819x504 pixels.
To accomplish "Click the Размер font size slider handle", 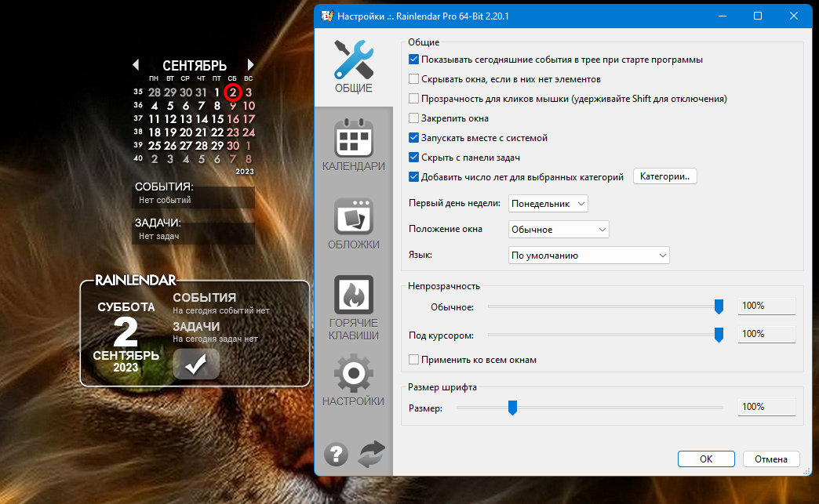I will point(512,408).
